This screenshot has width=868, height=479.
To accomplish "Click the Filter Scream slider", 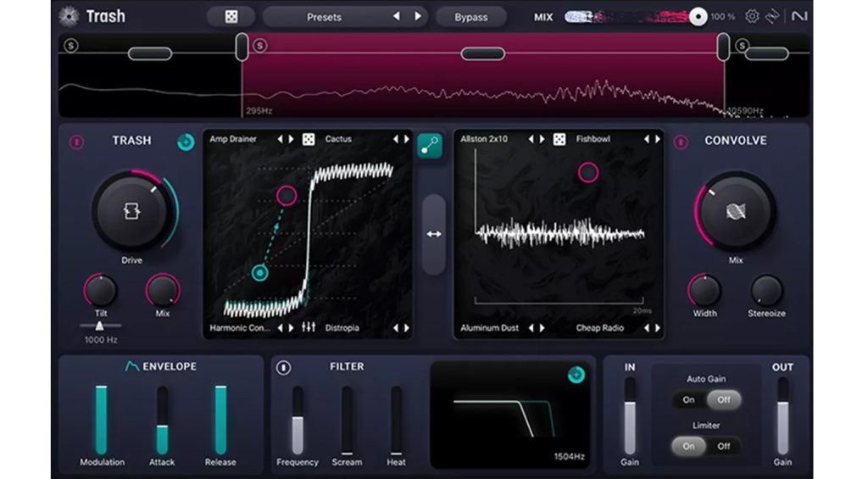I will (x=347, y=420).
